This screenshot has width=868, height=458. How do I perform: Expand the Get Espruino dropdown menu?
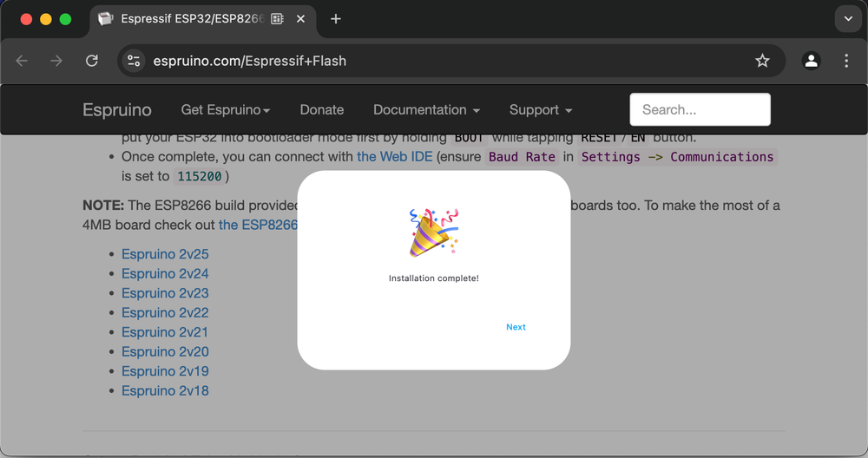pos(226,109)
